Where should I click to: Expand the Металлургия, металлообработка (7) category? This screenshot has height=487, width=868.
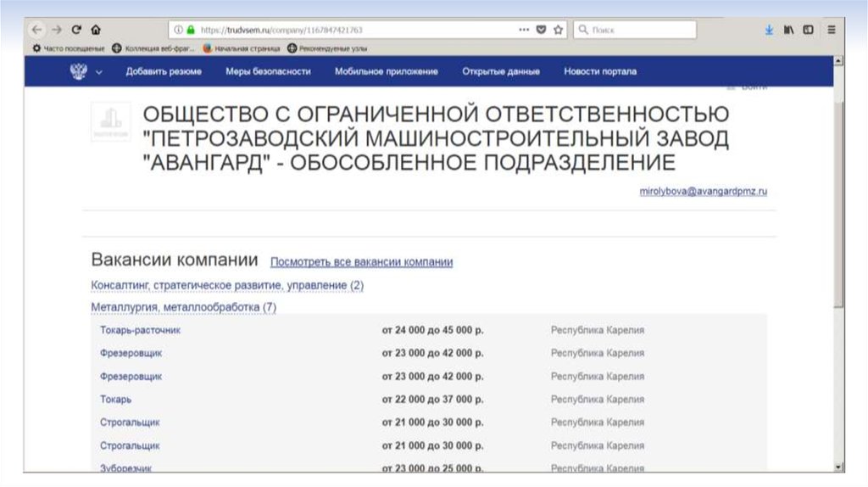(183, 307)
